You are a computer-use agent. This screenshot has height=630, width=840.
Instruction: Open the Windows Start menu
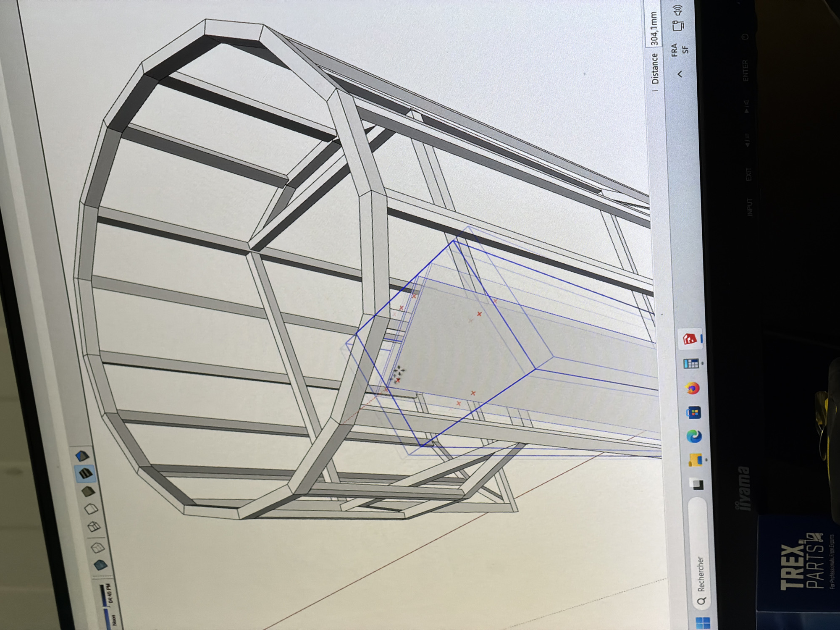coord(703,622)
